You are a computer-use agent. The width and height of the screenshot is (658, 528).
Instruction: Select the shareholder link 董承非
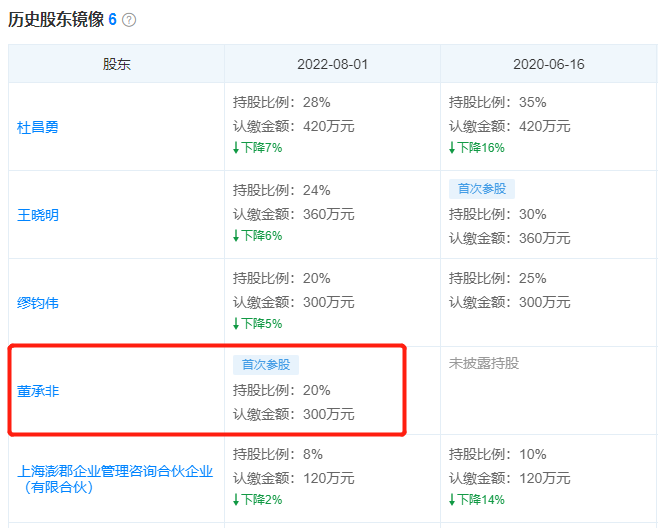(38, 391)
